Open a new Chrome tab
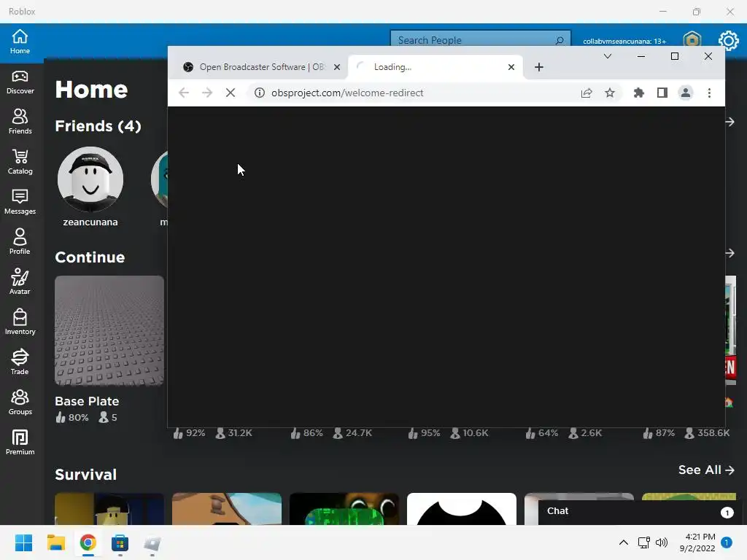This screenshot has width=747, height=560. pyautogui.click(x=539, y=67)
